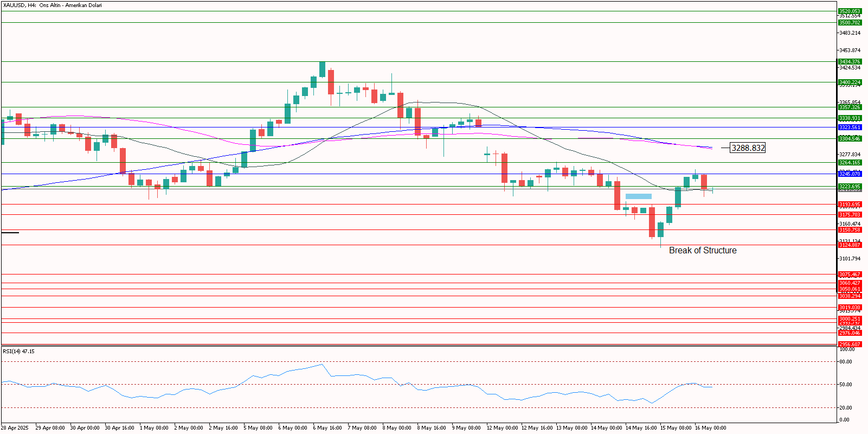Select the 3304.546 green price tag
Viewport: 868px width, 434px height.
click(850, 138)
